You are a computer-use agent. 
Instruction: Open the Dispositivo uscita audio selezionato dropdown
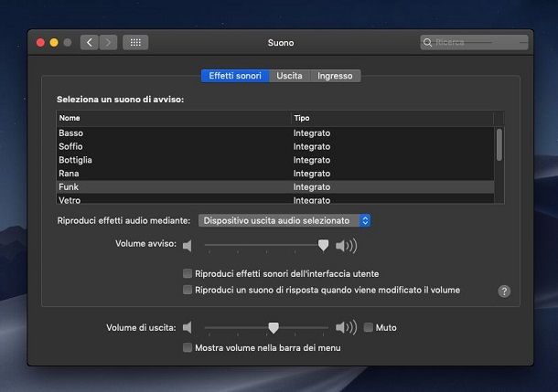point(284,221)
